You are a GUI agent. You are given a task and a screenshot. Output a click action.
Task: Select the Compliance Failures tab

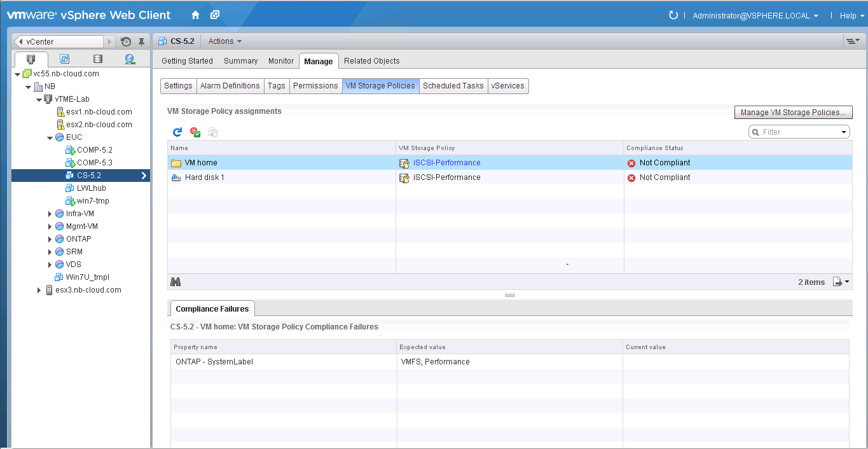(x=212, y=309)
